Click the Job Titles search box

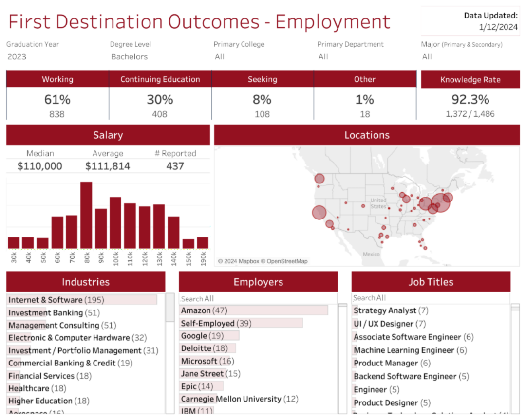click(x=431, y=298)
